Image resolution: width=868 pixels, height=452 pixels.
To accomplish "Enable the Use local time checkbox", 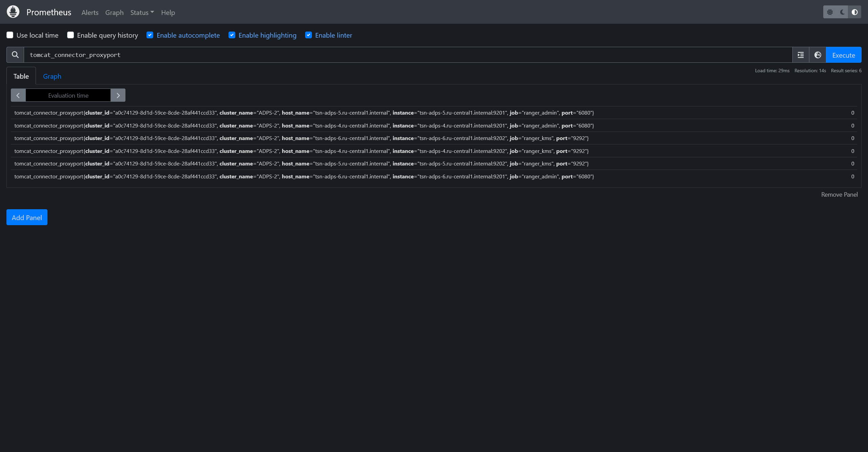I will click(10, 35).
